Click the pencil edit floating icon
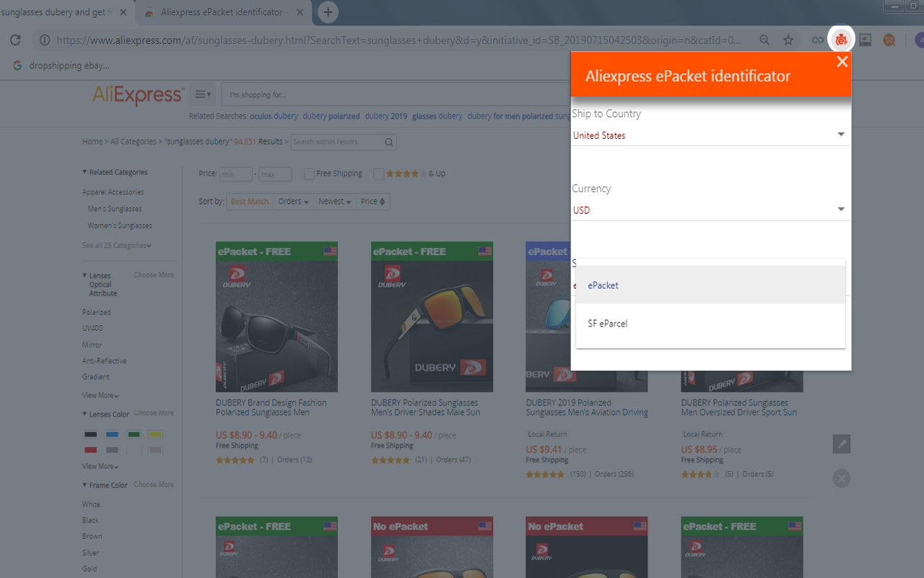The image size is (924, 578). [x=841, y=444]
